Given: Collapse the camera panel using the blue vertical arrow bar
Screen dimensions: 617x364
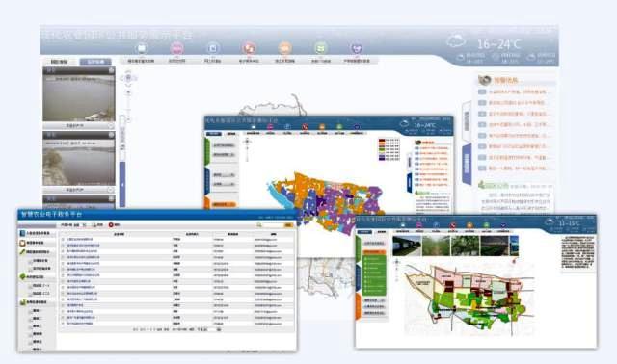Looking at the screenshot, I should [x=122, y=184].
